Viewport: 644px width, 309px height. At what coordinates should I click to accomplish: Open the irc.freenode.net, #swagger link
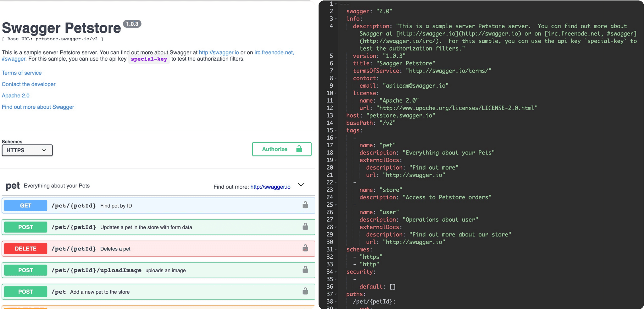274,52
